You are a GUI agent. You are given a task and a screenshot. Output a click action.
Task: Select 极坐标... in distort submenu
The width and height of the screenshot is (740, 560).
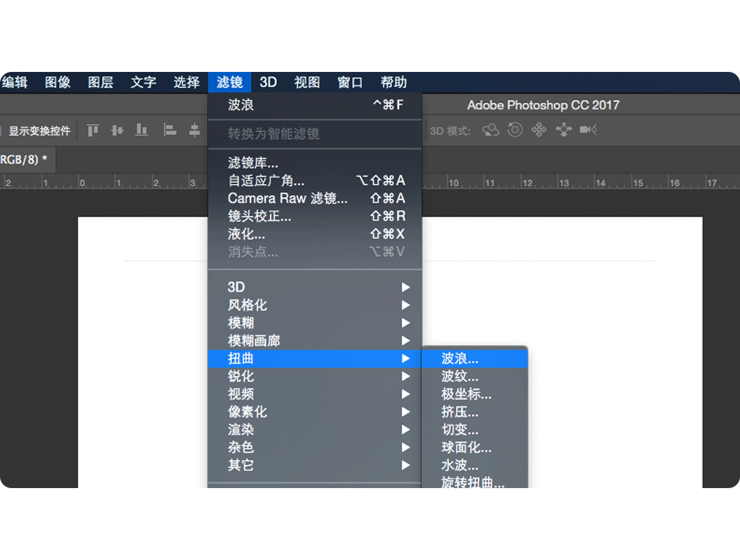click(x=474, y=394)
